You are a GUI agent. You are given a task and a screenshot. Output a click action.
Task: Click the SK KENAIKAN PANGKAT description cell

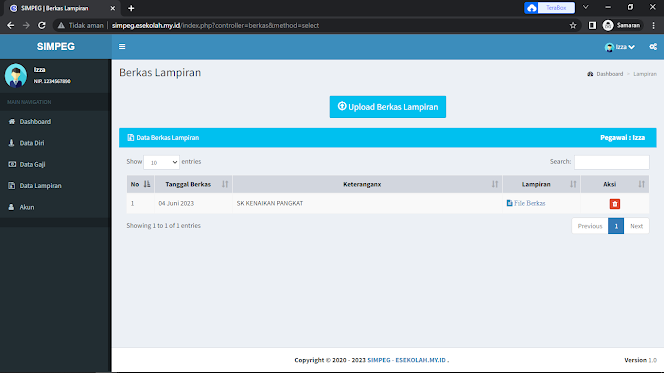click(x=367, y=203)
